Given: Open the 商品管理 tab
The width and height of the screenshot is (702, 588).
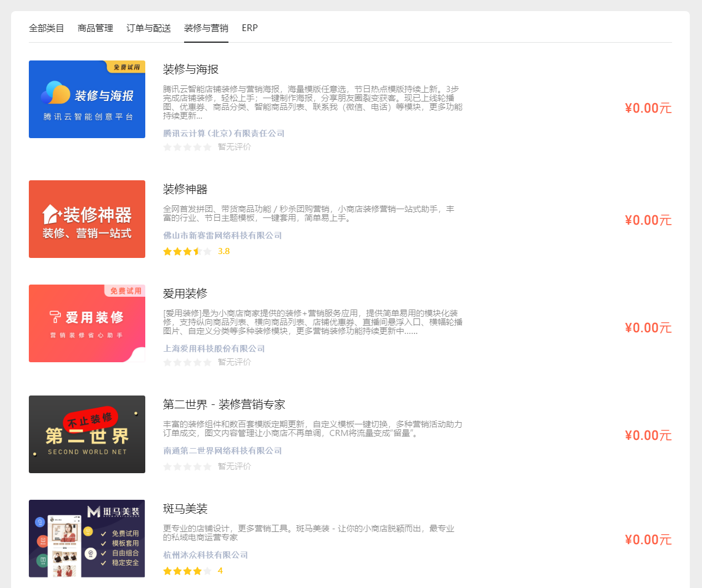Looking at the screenshot, I should point(95,28).
